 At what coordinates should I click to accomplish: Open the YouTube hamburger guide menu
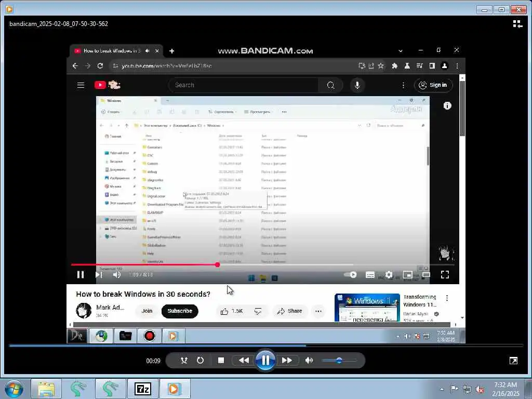[81, 85]
